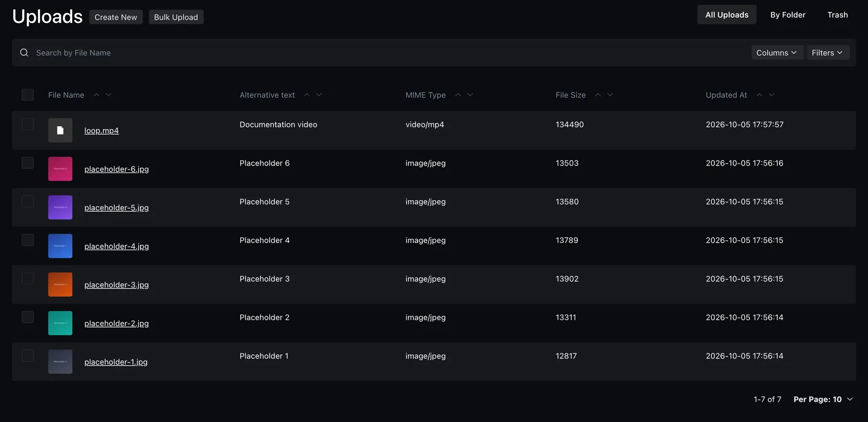Check the placeholder-5.jpg row checkbox

[x=28, y=201]
